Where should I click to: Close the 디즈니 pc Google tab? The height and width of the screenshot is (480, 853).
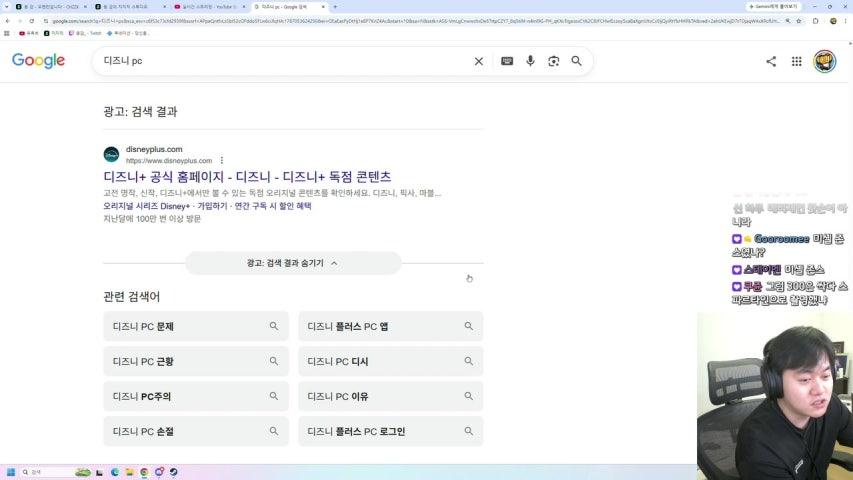click(x=323, y=7)
